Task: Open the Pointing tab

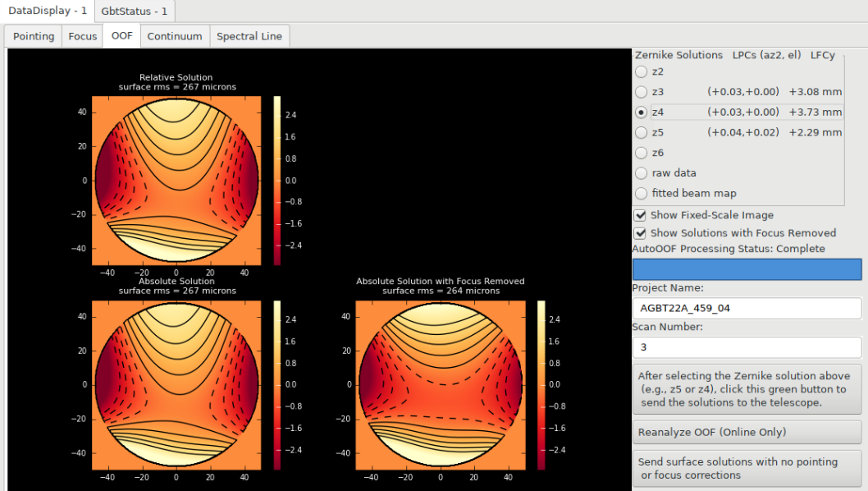Action: coord(33,36)
